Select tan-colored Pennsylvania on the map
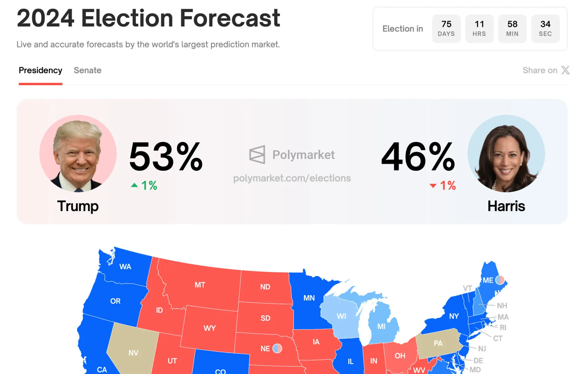Viewport: 588px width, 374px height. point(438,343)
